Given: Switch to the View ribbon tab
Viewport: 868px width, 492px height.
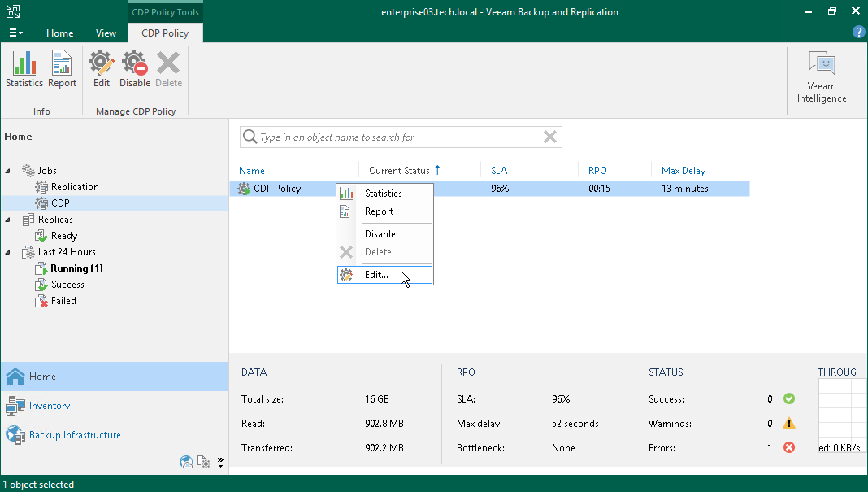Looking at the screenshot, I should click(x=106, y=33).
